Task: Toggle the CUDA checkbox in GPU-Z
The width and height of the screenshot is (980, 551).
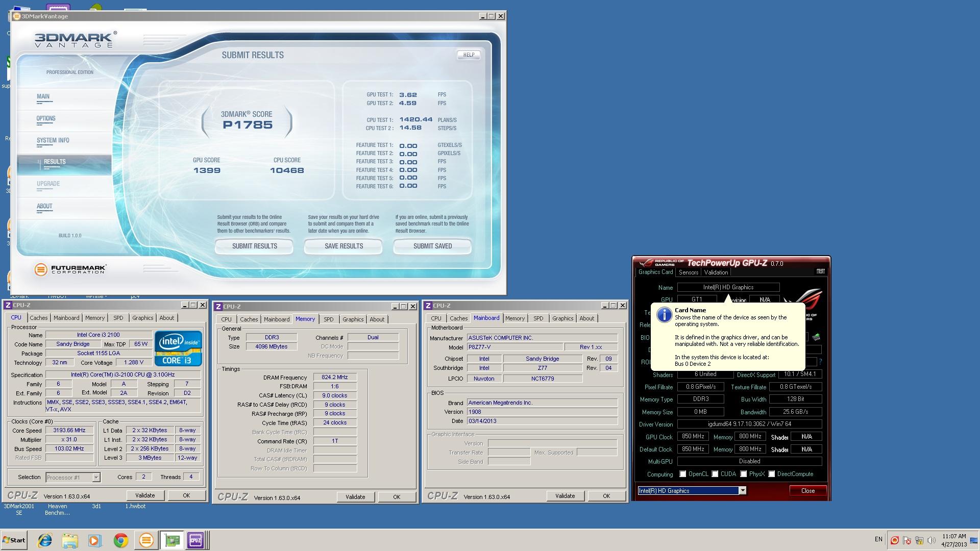Action: (x=715, y=474)
